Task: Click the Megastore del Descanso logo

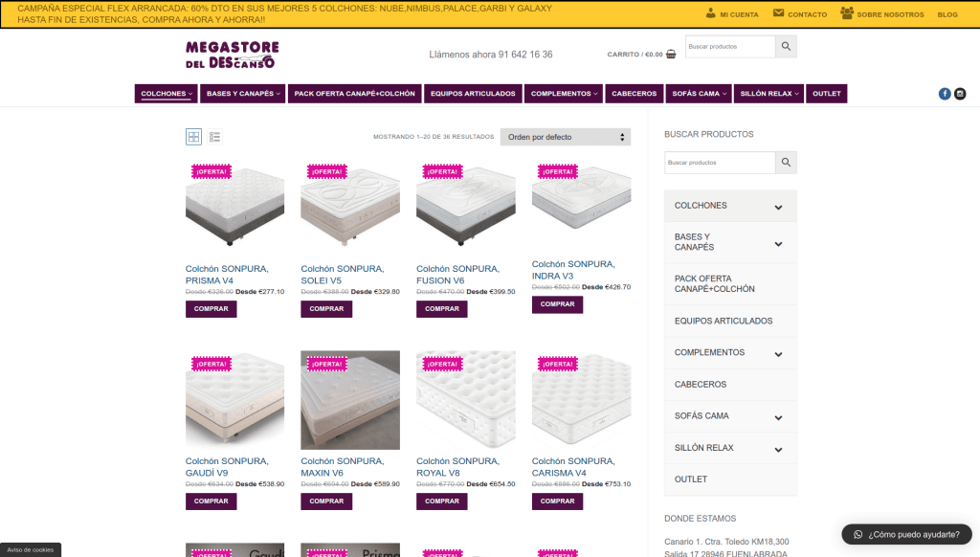Action: point(232,55)
